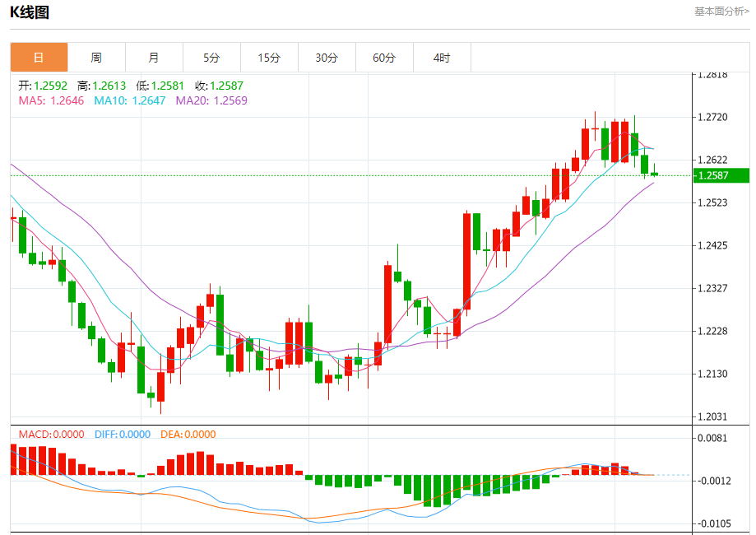Click the MA10: 1.2647 legend value
The height and width of the screenshot is (535, 756).
click(x=130, y=100)
